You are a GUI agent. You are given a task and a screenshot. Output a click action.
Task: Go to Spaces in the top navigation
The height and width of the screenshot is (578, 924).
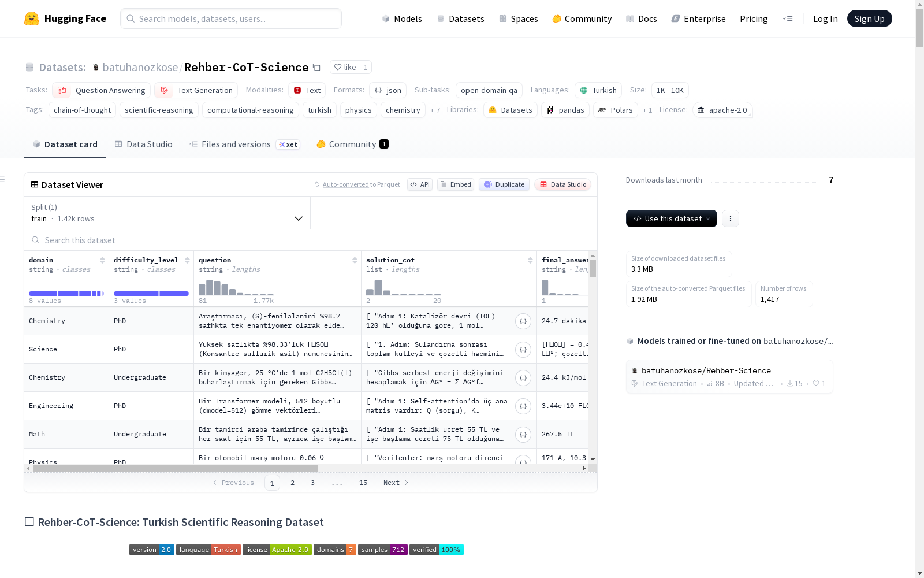pos(519,18)
